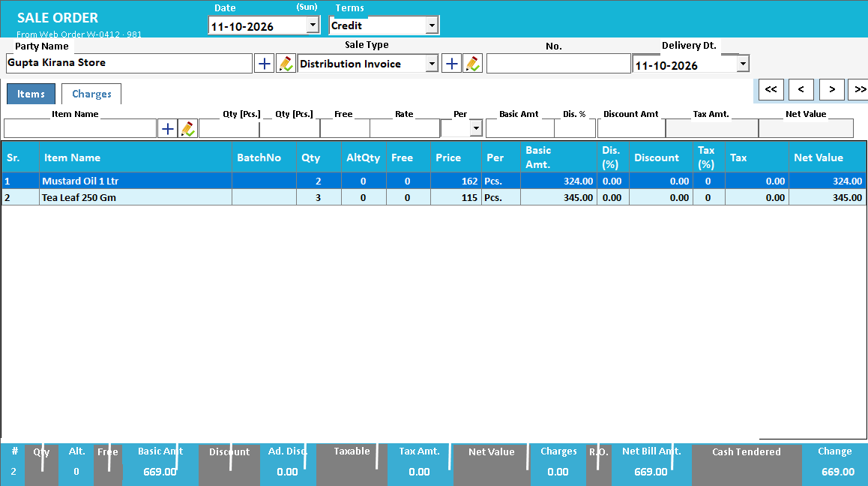The width and height of the screenshot is (868, 486).
Task: Click the Tax Amt. total in footer
Action: (x=419, y=472)
